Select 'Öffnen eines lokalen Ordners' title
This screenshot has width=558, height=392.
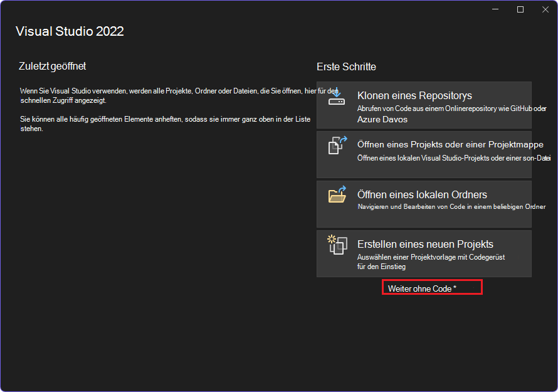[x=422, y=194]
